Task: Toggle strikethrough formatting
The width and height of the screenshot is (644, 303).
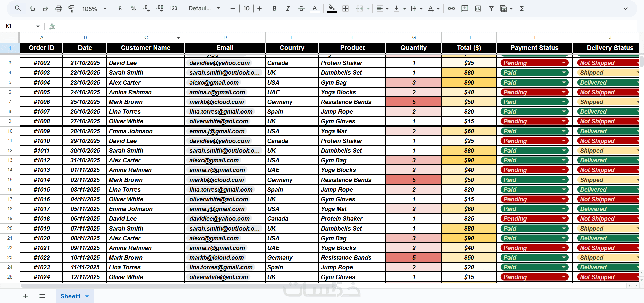Action: click(x=301, y=9)
